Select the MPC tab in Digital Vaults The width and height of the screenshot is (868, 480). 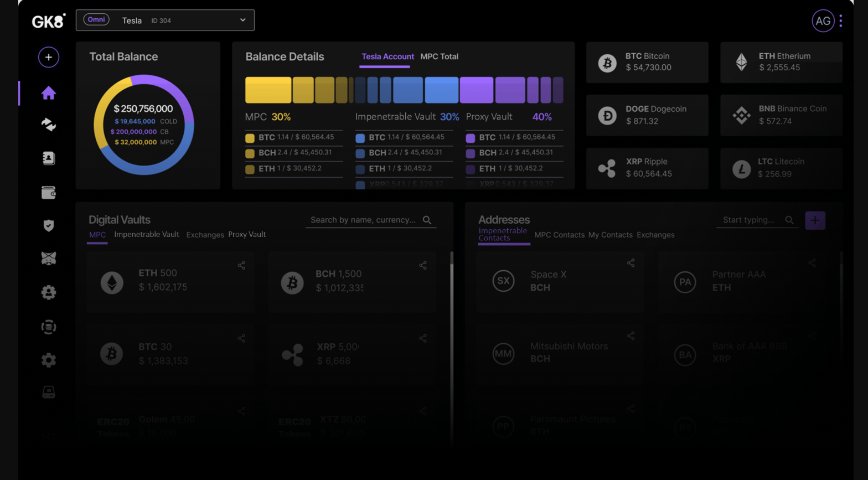97,235
